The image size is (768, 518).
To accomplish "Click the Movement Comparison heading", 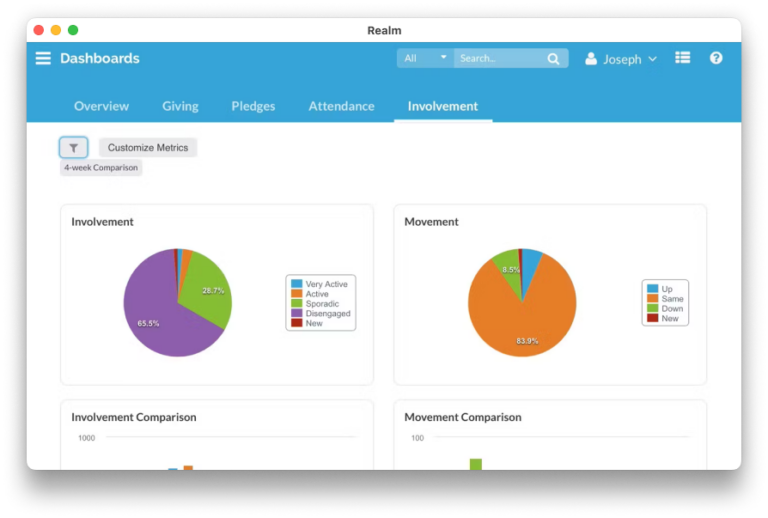I will pos(463,417).
